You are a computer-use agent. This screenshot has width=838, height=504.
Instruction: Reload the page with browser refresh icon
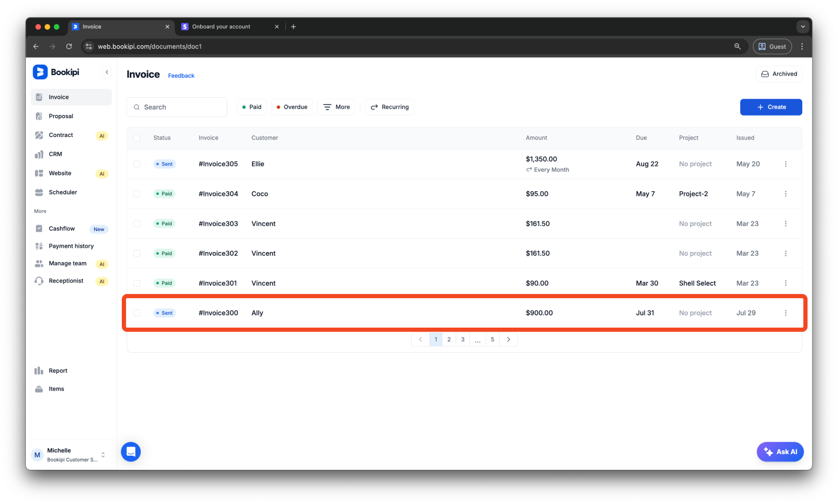pos(69,46)
